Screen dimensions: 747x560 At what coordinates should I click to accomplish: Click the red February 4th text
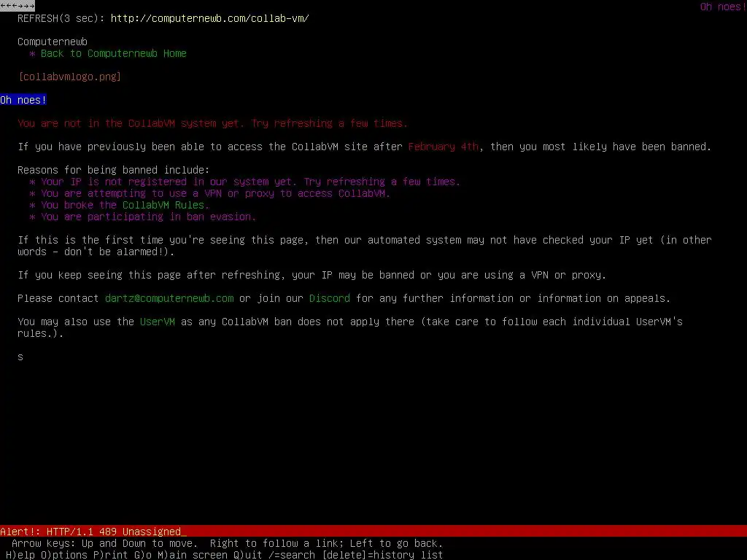point(443,147)
